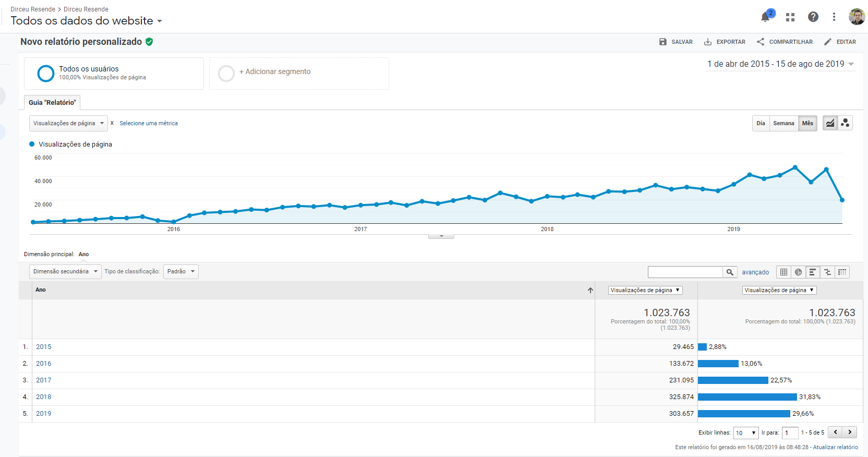The height and width of the screenshot is (457, 868).
Task: Select the pie chart percentage view
Action: coord(798,272)
